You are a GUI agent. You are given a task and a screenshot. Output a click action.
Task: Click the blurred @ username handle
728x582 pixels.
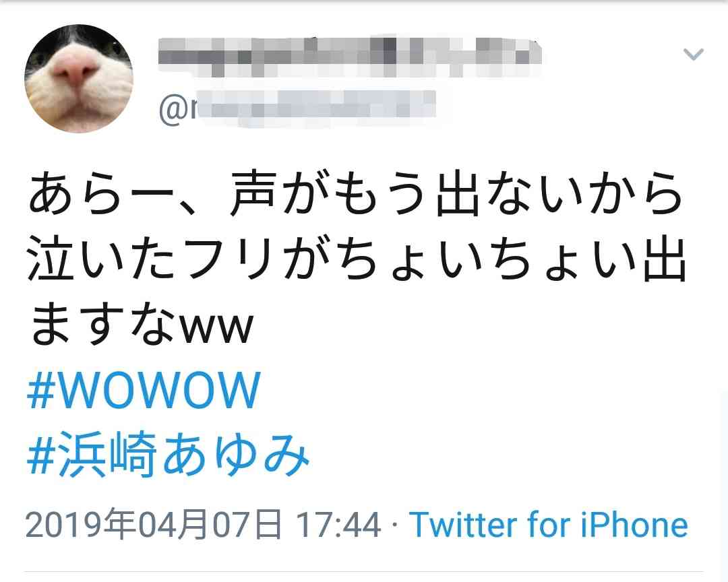pyautogui.click(x=297, y=109)
